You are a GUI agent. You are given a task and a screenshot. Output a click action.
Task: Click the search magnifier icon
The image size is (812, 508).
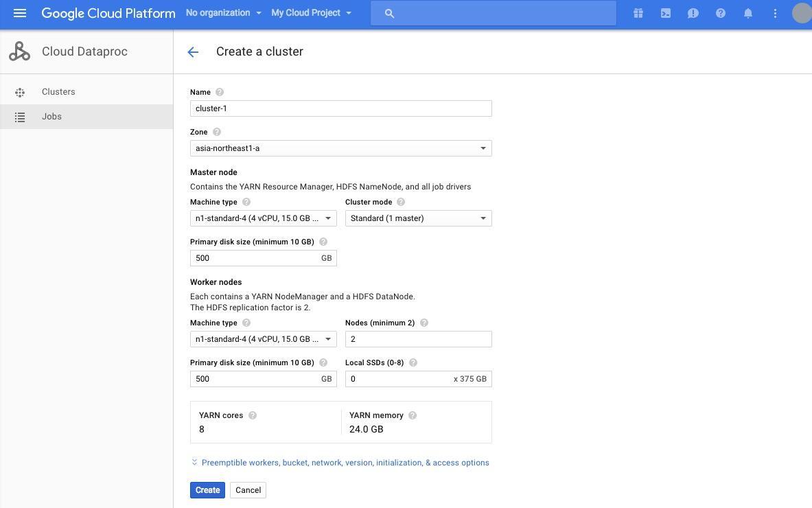point(389,14)
